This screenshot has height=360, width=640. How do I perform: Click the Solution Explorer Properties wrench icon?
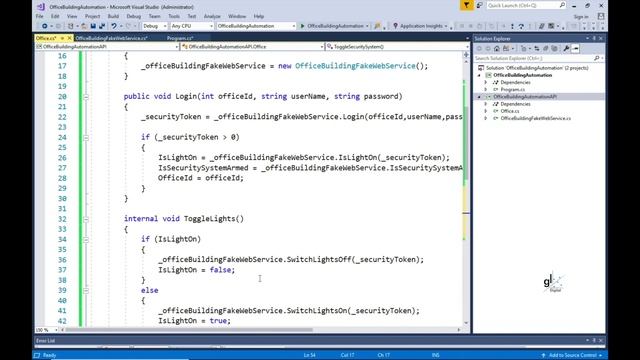pyautogui.click(x=566, y=49)
